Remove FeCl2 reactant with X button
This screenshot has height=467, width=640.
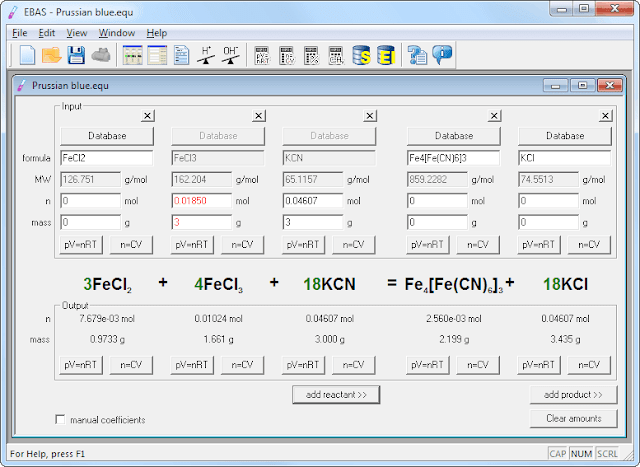[147, 116]
